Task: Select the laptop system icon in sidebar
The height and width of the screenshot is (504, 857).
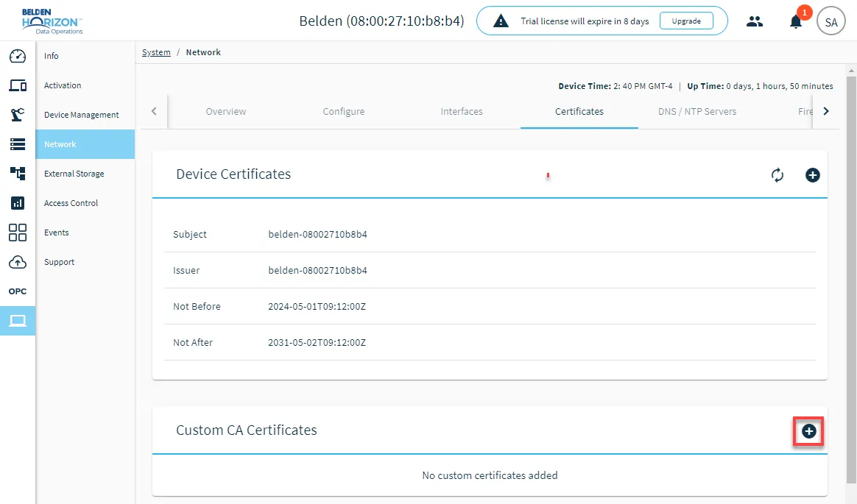Action: [x=18, y=321]
